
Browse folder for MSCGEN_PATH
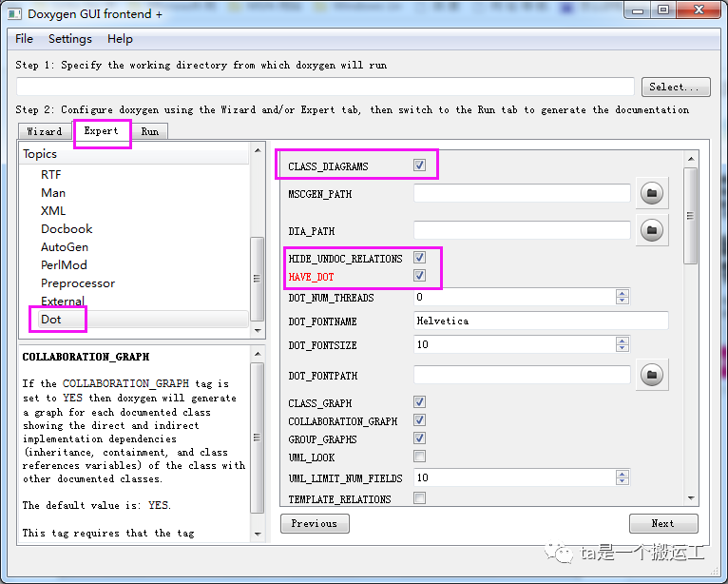pyautogui.click(x=652, y=193)
